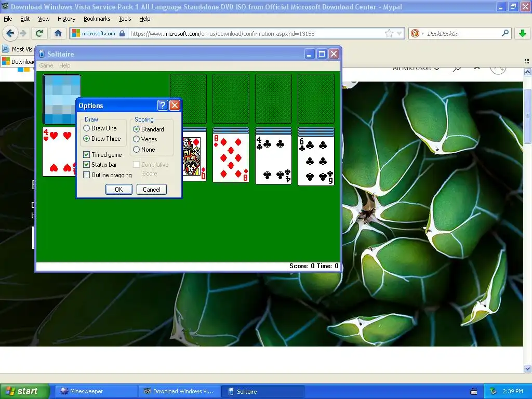Open the History menu
The width and height of the screenshot is (532, 399).
[x=66, y=19]
